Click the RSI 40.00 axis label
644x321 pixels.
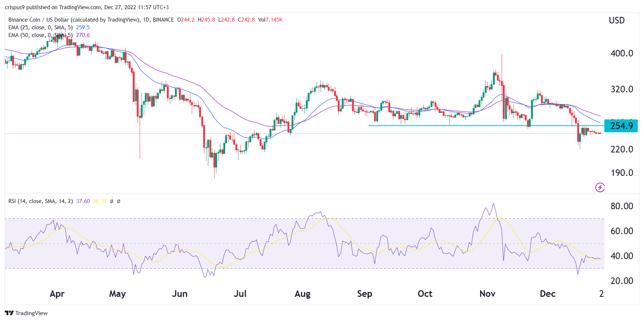click(x=622, y=256)
